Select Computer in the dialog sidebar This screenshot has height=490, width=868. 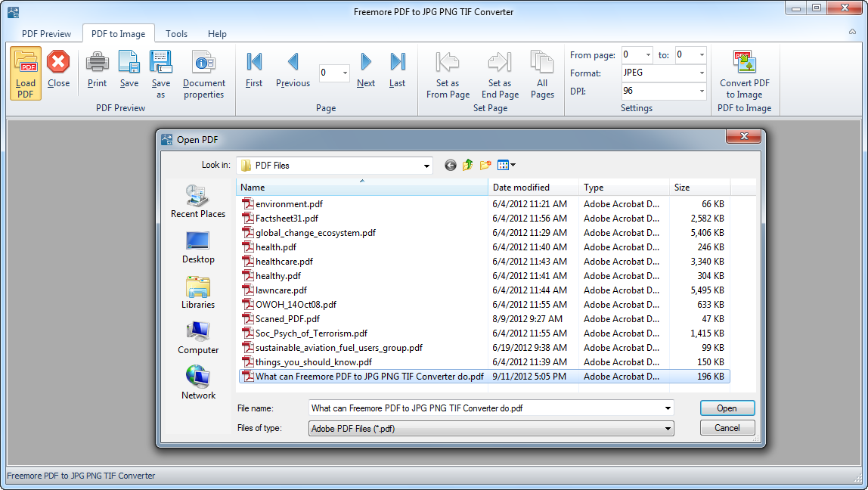coord(198,338)
